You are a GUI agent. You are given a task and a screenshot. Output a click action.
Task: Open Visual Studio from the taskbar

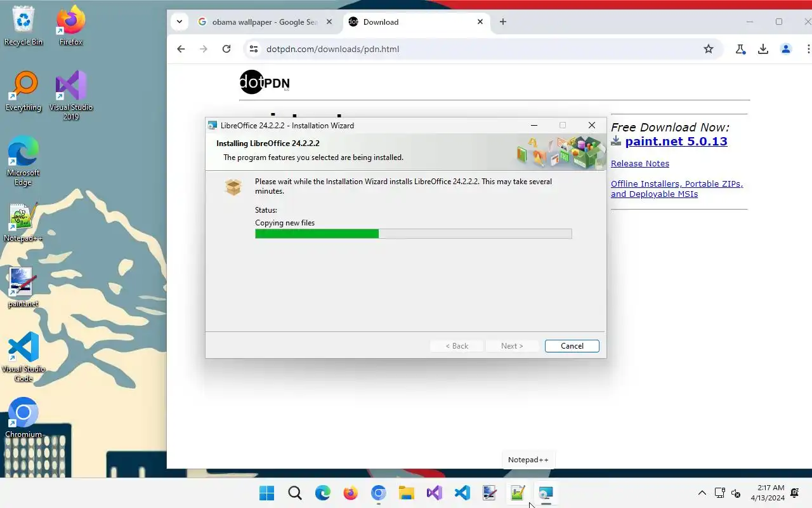coord(435,493)
